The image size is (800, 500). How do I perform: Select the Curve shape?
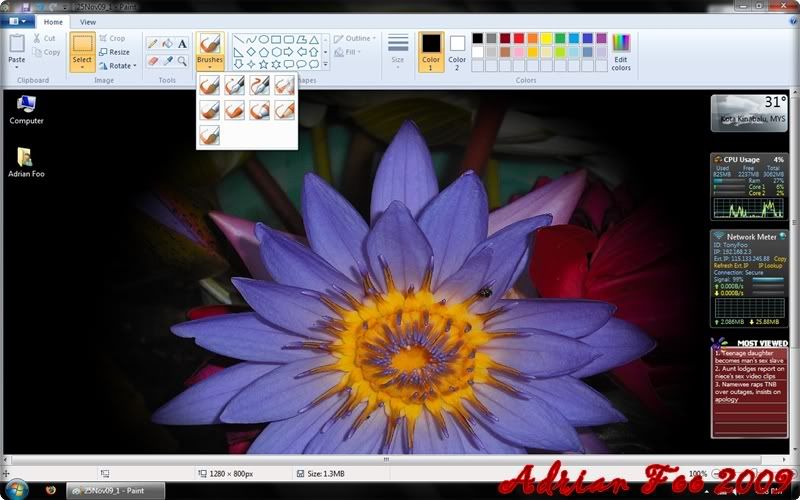(251, 39)
